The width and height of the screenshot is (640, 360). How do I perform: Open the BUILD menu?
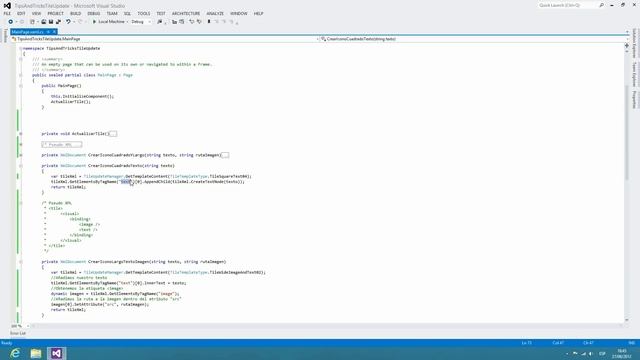[x=76, y=13]
